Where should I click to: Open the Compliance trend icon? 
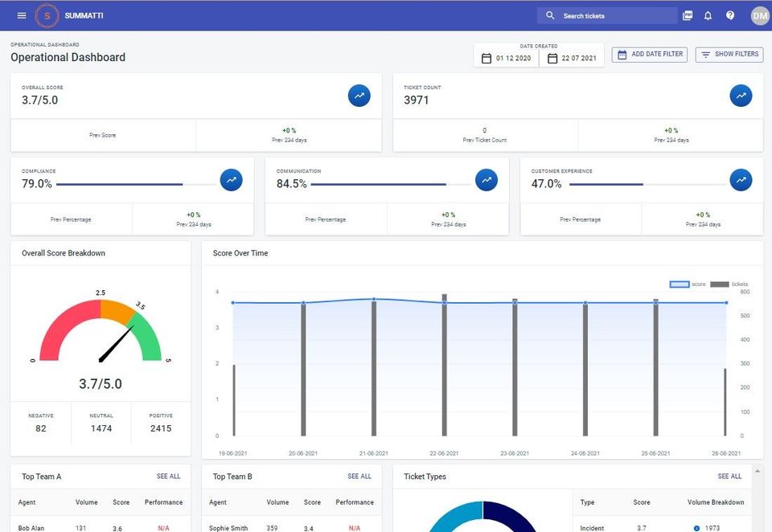(x=231, y=180)
